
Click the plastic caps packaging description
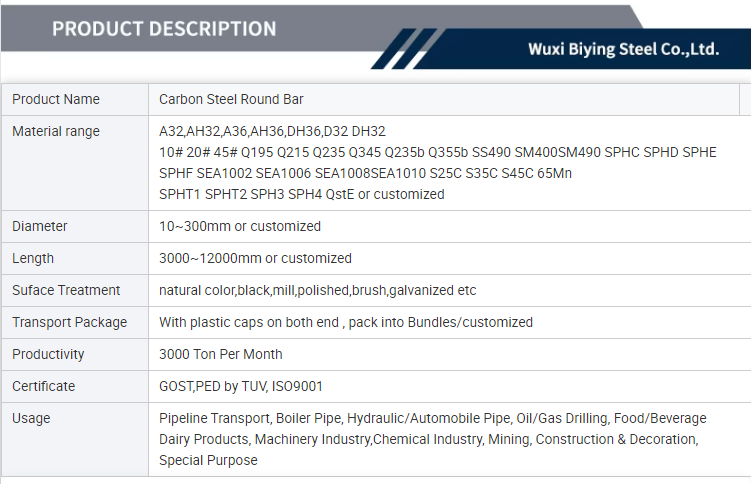coord(346,322)
